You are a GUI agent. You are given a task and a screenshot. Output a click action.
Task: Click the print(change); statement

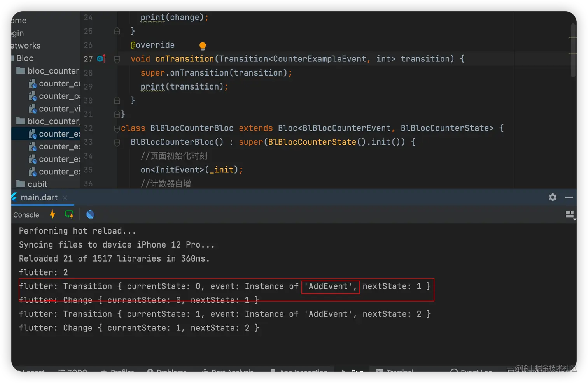175,18
